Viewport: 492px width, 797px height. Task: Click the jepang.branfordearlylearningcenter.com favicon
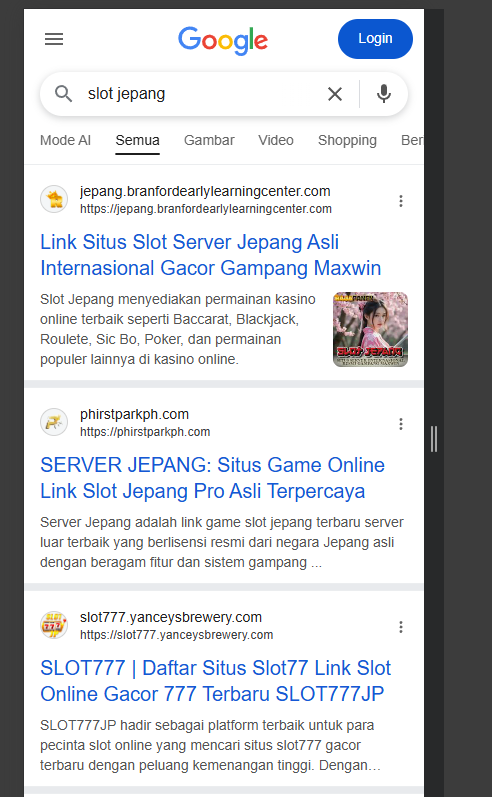click(54, 199)
